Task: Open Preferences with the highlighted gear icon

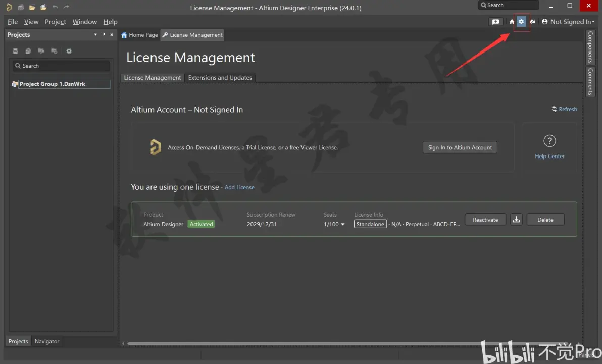Action: click(521, 22)
